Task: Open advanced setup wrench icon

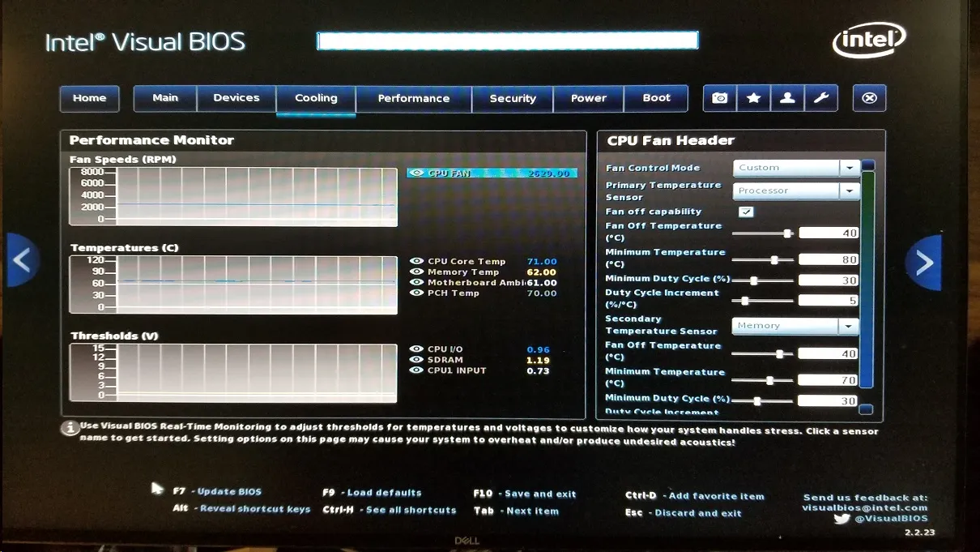Action: (x=821, y=98)
